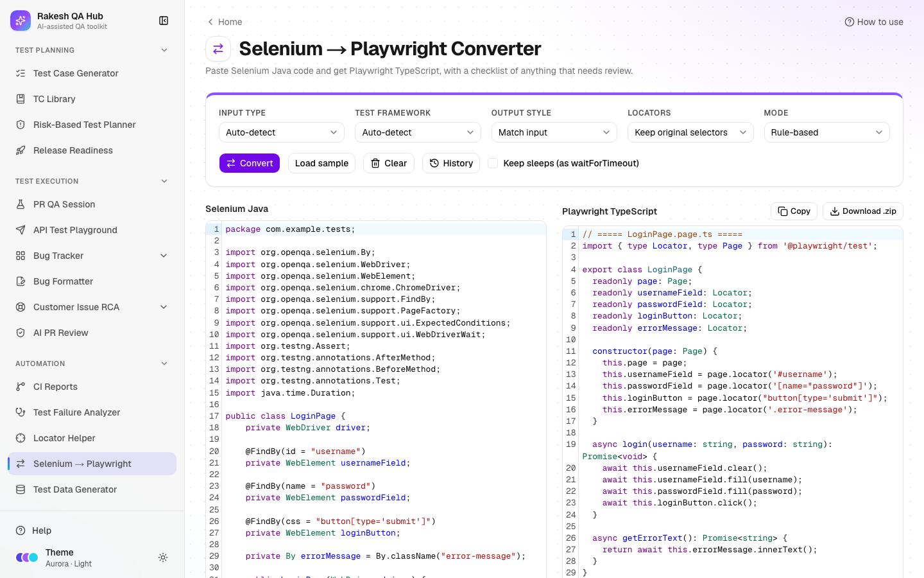The height and width of the screenshot is (578, 924).
Task: Clear the input with Clear button
Action: 389,163
